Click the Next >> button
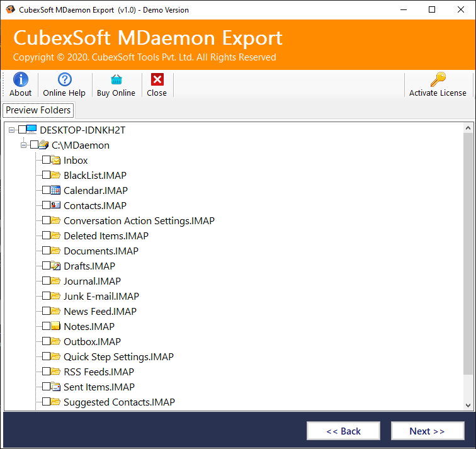 pos(428,431)
